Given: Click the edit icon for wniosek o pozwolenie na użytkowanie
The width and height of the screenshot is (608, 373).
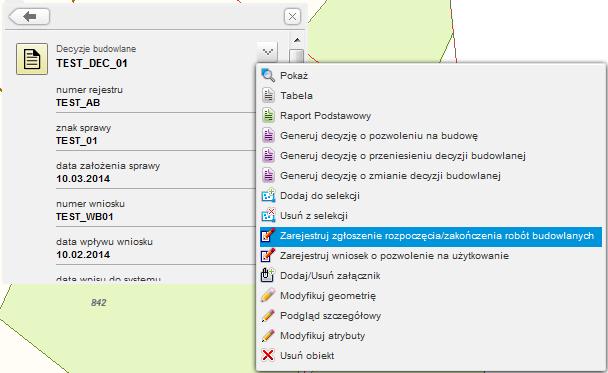Looking at the screenshot, I should (x=268, y=256).
